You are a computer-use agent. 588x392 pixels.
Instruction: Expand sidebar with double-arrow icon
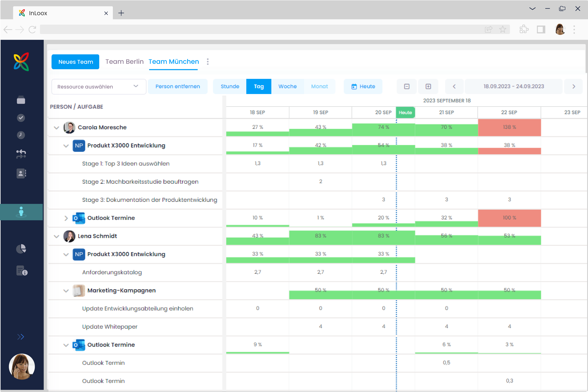click(x=21, y=337)
